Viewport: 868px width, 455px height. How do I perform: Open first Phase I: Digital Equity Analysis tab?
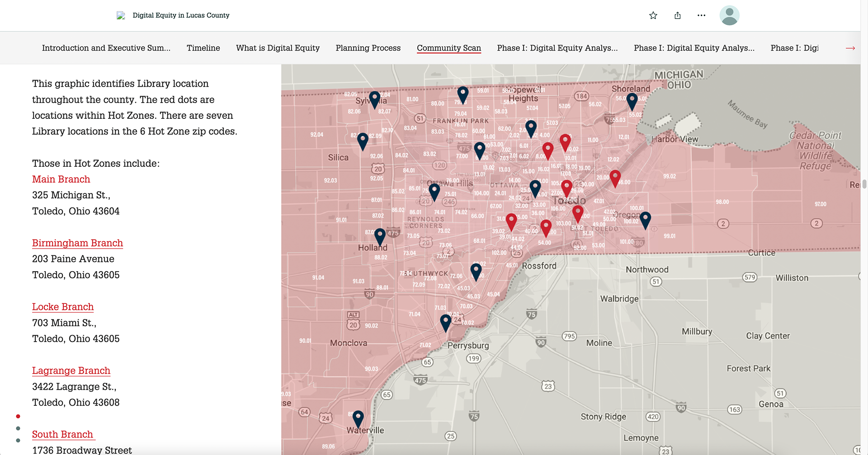[557, 48]
